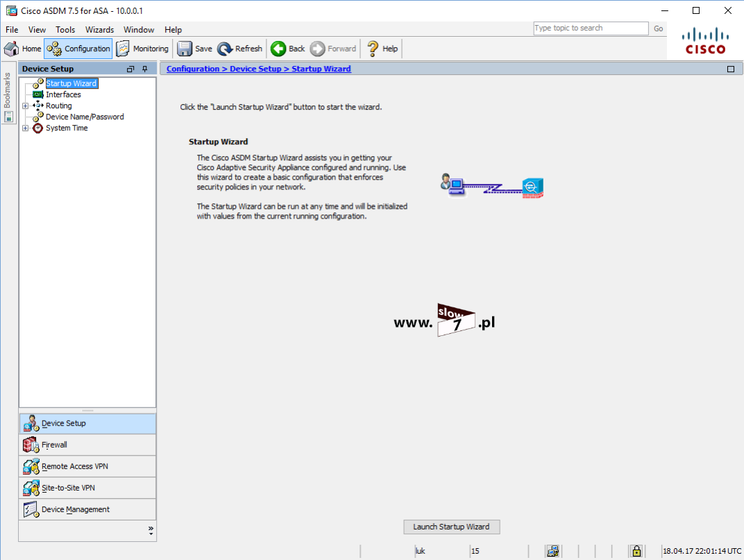Click privilege level 15 in status bar
The height and width of the screenshot is (560, 744).
475,551
